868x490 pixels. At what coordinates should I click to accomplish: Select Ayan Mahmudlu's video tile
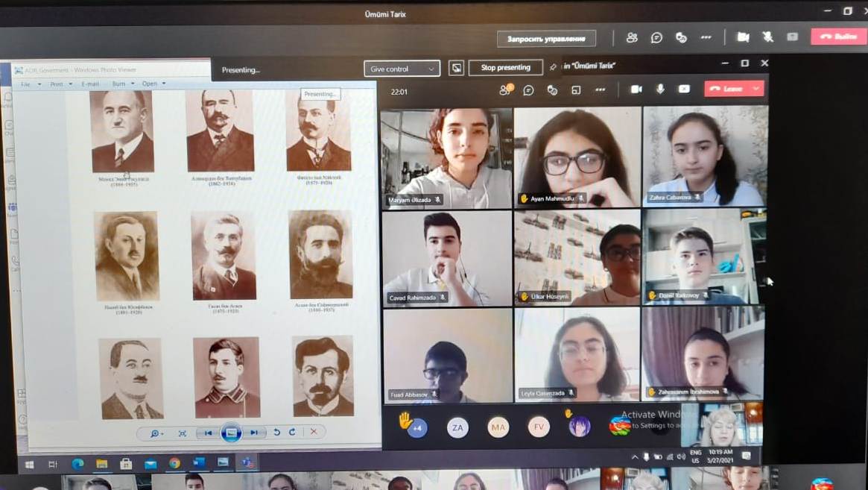click(577, 157)
